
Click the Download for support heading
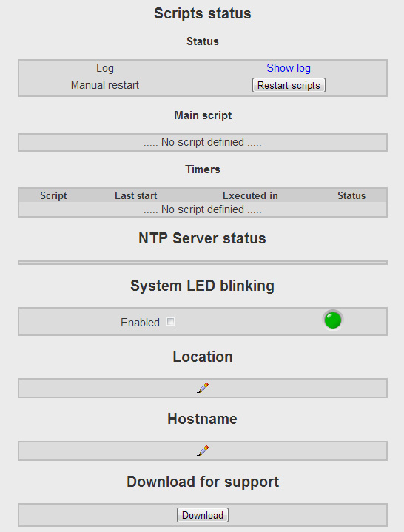[203, 482]
